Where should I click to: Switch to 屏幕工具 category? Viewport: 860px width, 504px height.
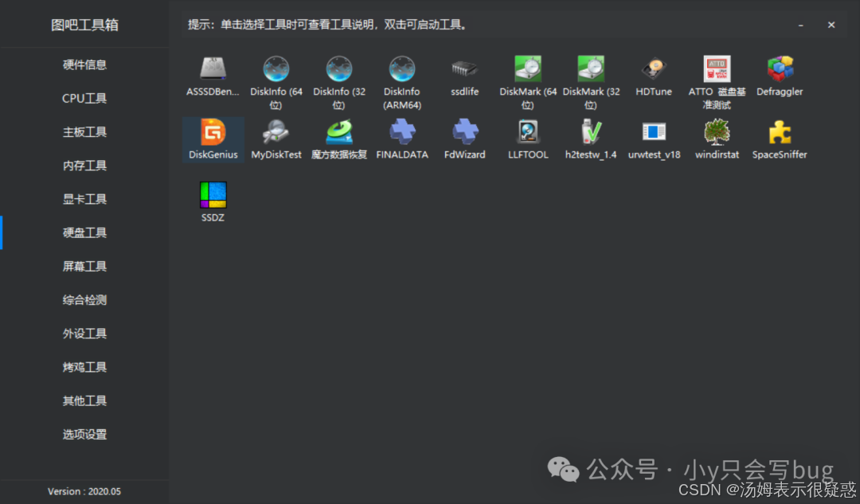point(84,267)
